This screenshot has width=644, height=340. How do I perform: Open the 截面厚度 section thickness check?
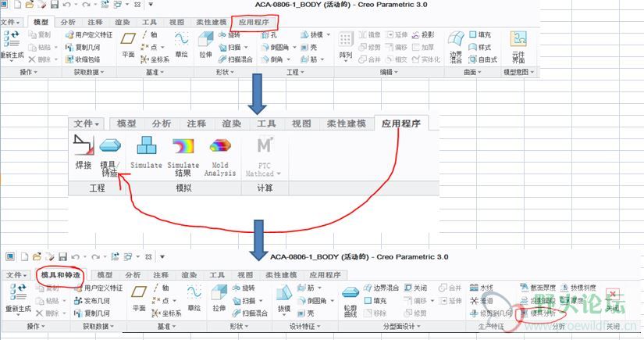coord(537,288)
